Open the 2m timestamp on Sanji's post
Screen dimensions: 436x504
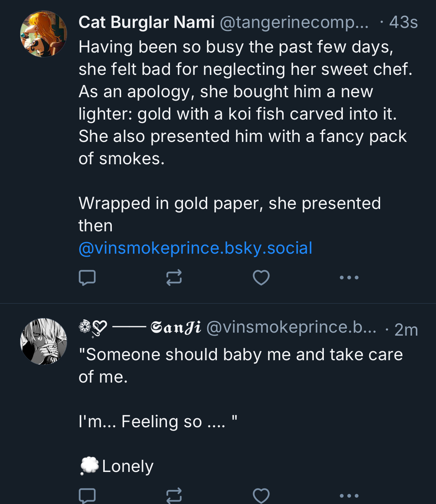tap(406, 330)
